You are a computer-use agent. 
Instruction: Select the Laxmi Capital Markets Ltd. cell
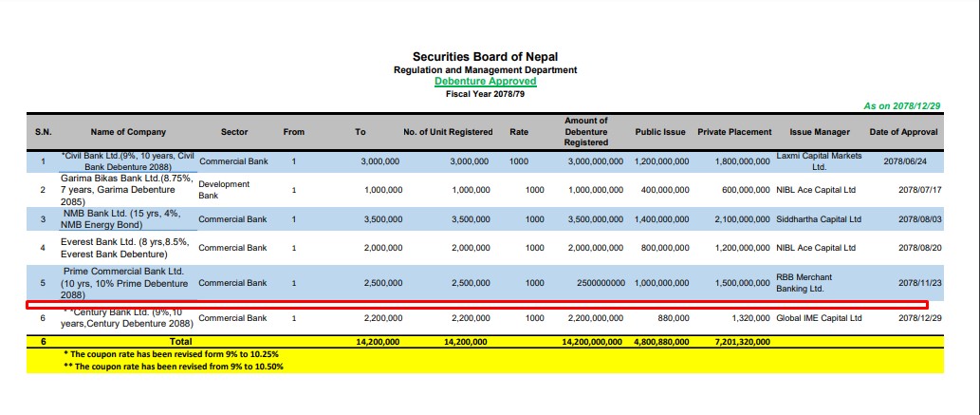[x=819, y=161]
